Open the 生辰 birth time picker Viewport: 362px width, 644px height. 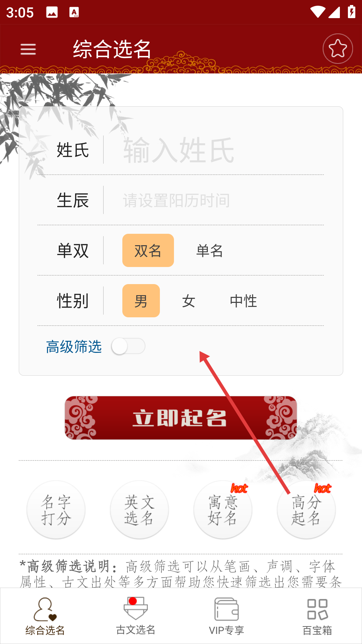coord(214,200)
